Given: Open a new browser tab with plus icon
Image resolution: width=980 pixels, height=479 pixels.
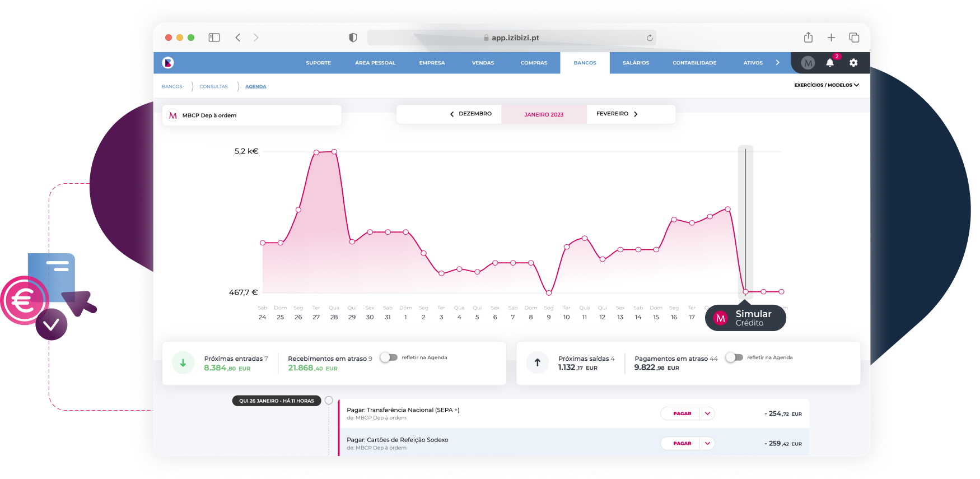Looking at the screenshot, I should [831, 38].
